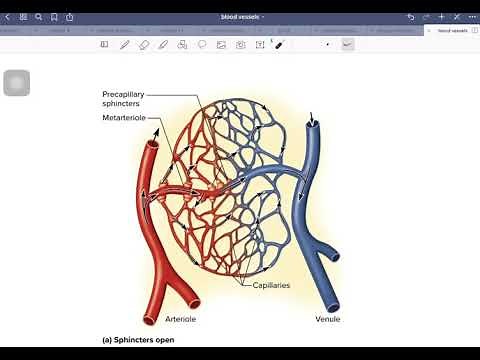Image resolution: width=480 pixels, height=360 pixels.
Task: Select the Pen tool
Action: (124, 45)
